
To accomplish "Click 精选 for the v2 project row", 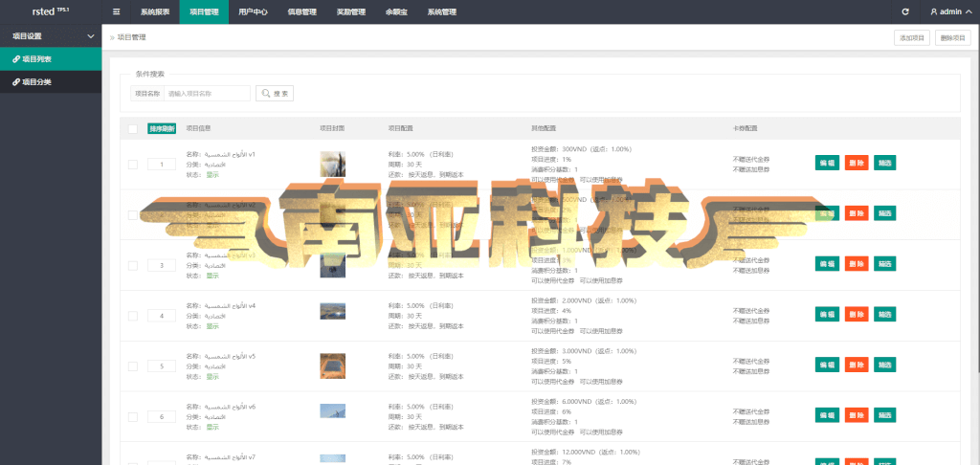I will [x=885, y=213].
